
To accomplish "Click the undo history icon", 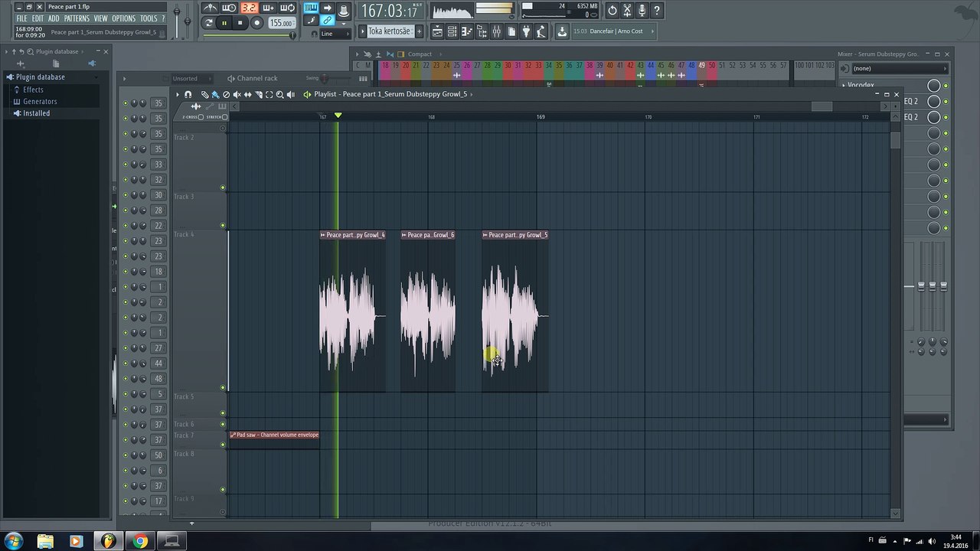I will pyautogui.click(x=612, y=11).
